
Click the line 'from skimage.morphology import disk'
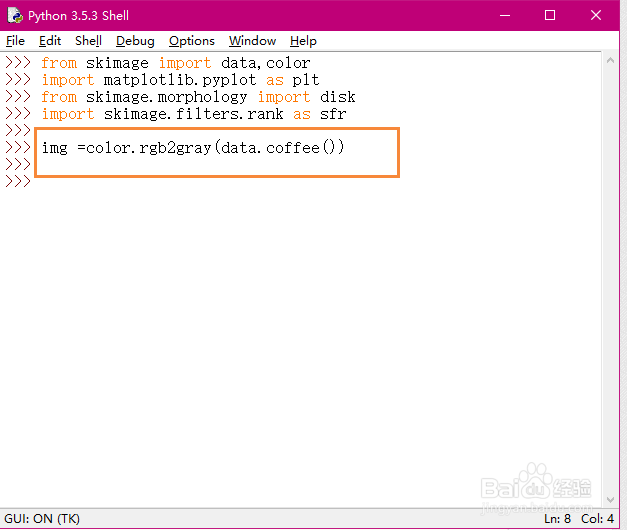pos(198,97)
